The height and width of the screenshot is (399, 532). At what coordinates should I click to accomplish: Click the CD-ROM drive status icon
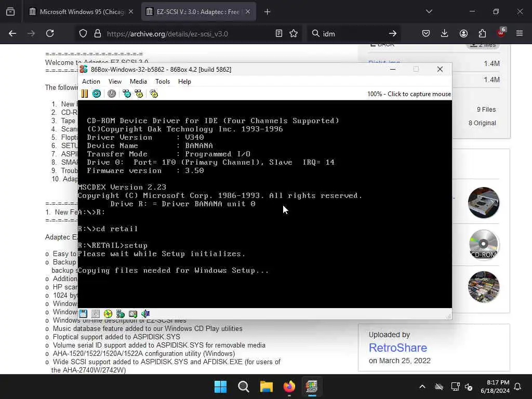coord(108,314)
